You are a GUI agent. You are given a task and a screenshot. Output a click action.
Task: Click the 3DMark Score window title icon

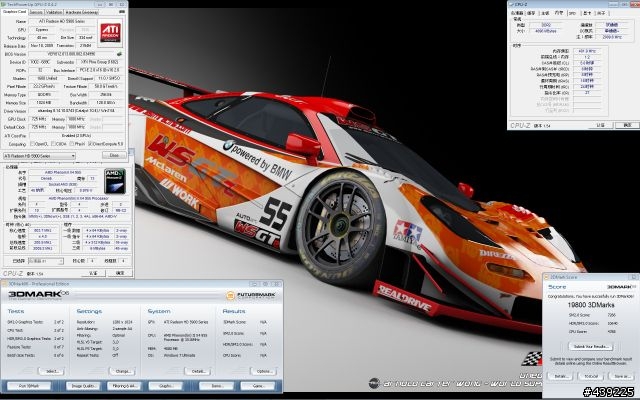click(x=547, y=277)
